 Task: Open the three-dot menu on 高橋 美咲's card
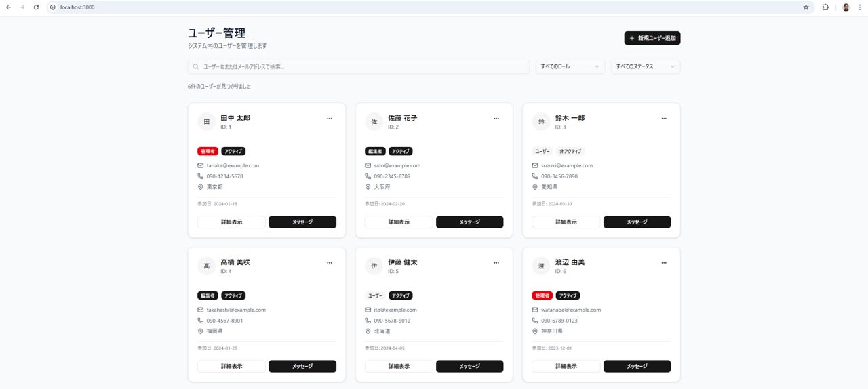[330, 263]
